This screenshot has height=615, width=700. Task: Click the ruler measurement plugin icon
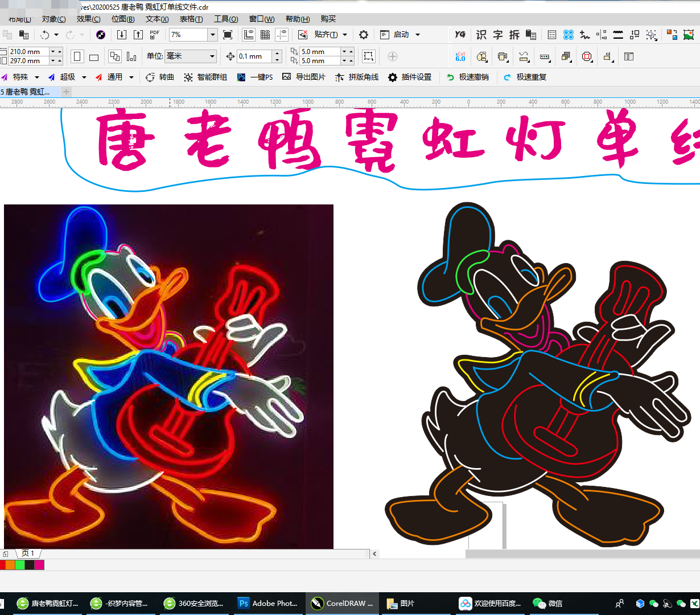(524, 56)
